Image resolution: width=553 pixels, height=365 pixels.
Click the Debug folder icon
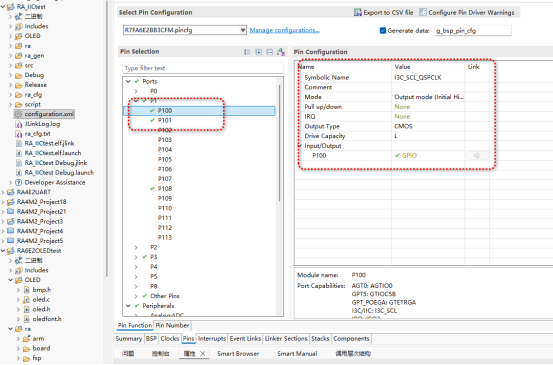click(x=19, y=75)
